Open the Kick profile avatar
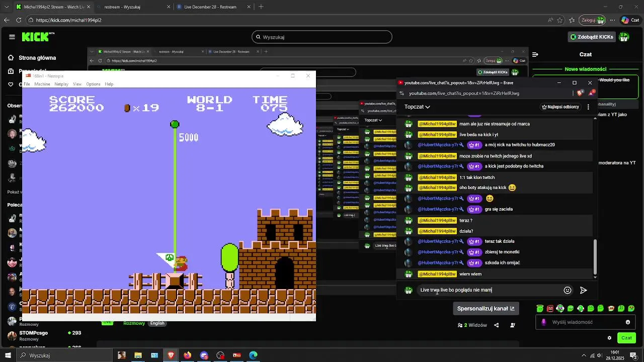This screenshot has height=362, width=644. click(624, 37)
